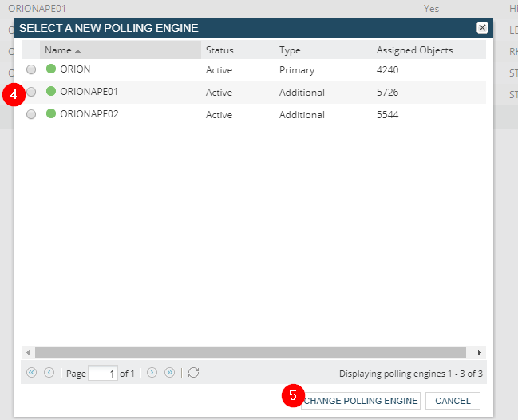Click Additional type for ORIONAPE02 row
The width and height of the screenshot is (518, 420).
point(302,115)
